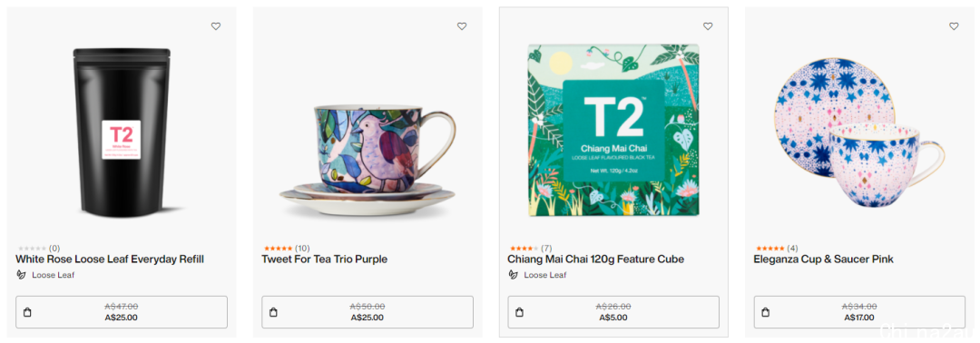Add Chiang Mai Chai at A$5.00 to bag

pyautogui.click(x=613, y=312)
